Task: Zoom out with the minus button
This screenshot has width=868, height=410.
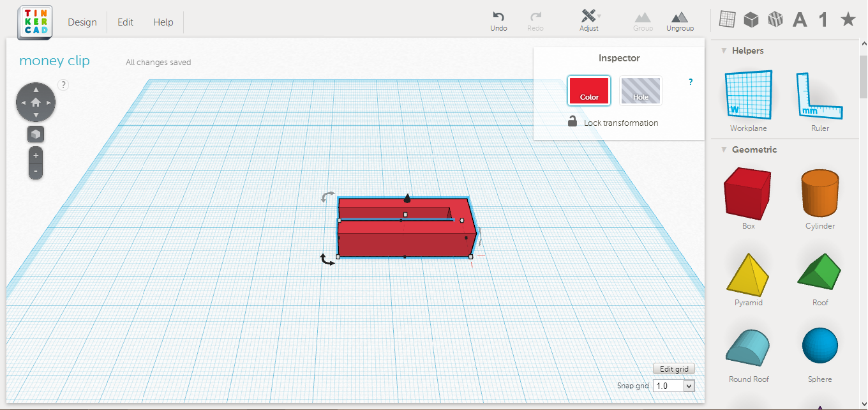Action: tap(36, 171)
